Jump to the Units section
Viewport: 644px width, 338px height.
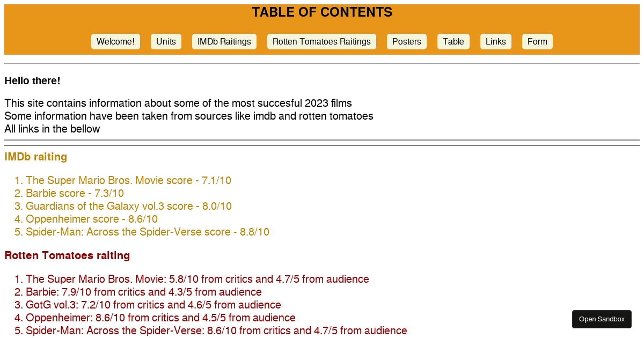click(166, 42)
